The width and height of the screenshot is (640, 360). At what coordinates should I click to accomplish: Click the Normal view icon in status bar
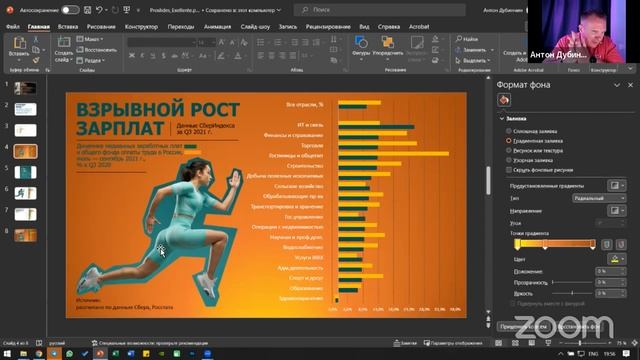[498, 343]
